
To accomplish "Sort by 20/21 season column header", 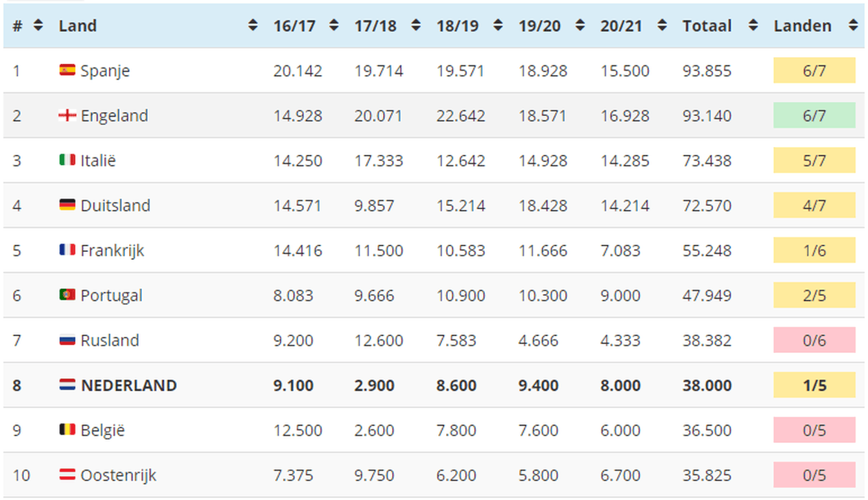I will click(x=621, y=26).
